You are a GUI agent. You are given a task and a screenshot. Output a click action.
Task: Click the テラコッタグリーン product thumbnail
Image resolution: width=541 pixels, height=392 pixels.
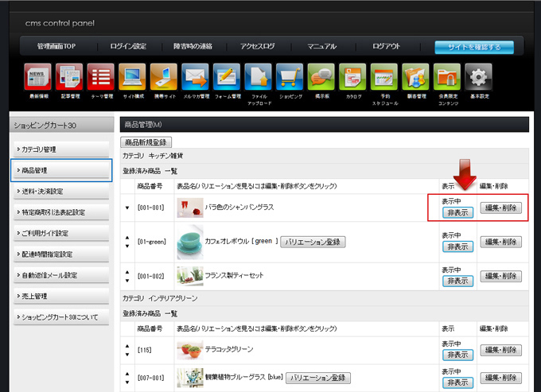click(x=190, y=349)
